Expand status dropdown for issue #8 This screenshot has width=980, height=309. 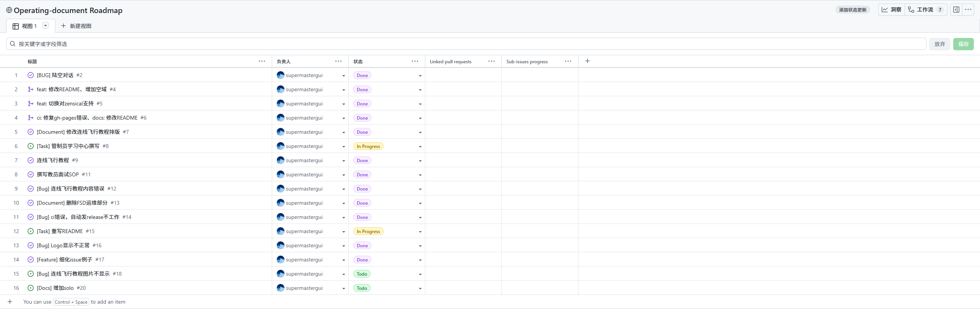[420, 146]
